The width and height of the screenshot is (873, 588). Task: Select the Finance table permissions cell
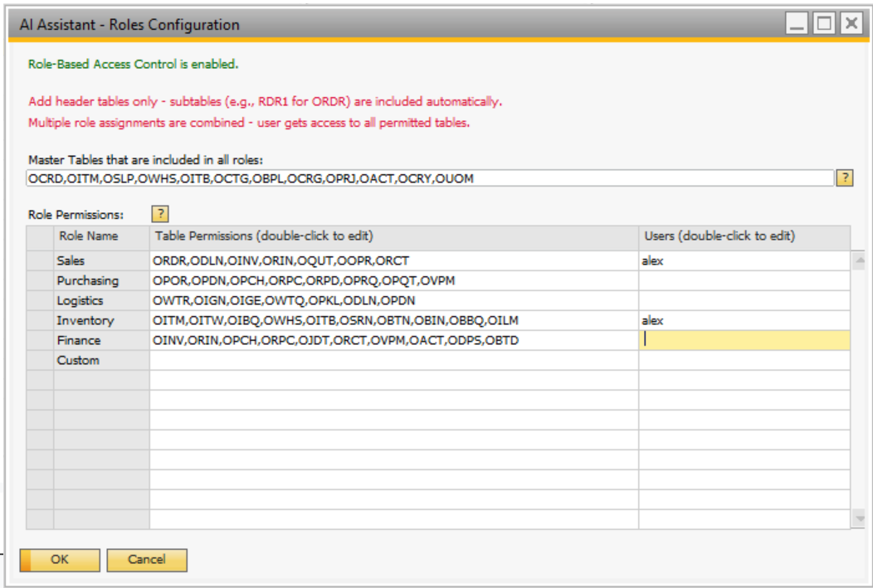[x=393, y=341]
